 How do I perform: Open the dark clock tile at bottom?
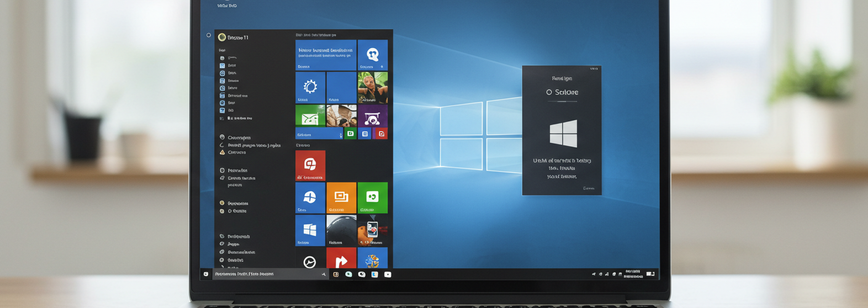tap(310, 258)
